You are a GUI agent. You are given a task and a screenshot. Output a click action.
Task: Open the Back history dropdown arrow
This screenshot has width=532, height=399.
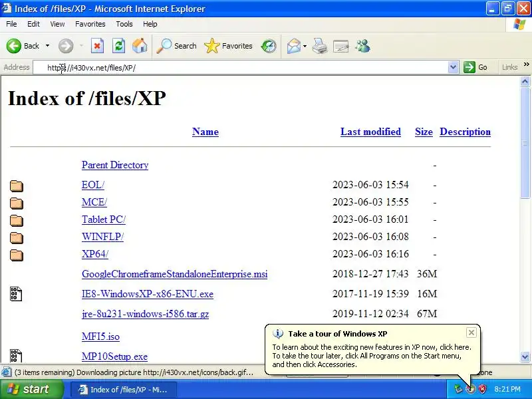pyautogui.click(x=47, y=46)
